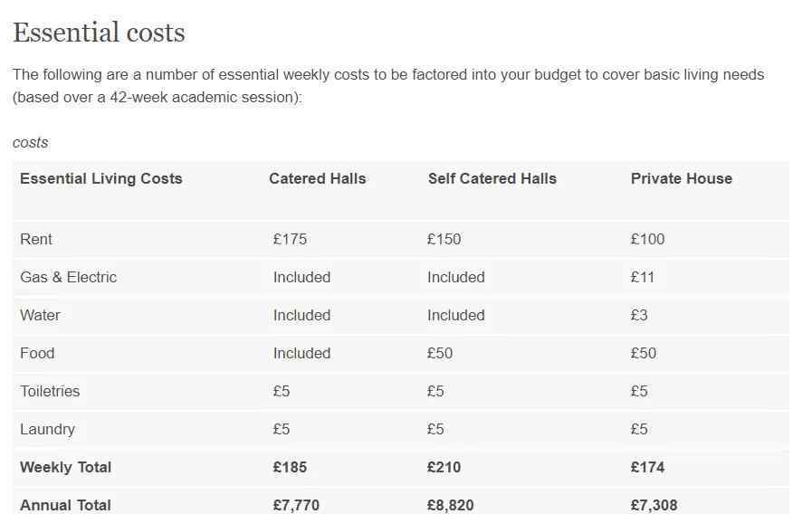Screen dimensions: 812x514
Task: Click the £7,770 annual total value
Action: [296, 505]
